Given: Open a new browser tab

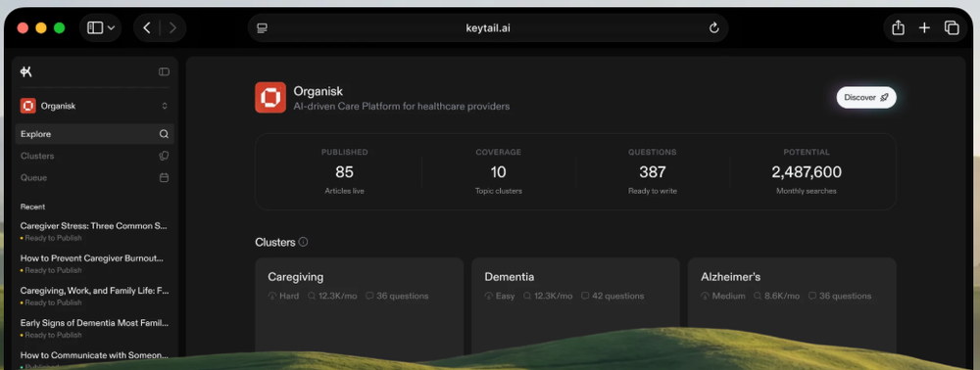Looking at the screenshot, I should click(x=924, y=28).
